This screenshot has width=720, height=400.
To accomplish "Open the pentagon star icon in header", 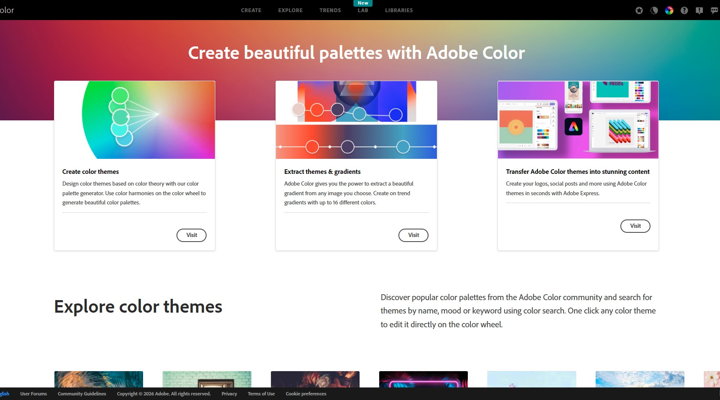I will pos(639,10).
